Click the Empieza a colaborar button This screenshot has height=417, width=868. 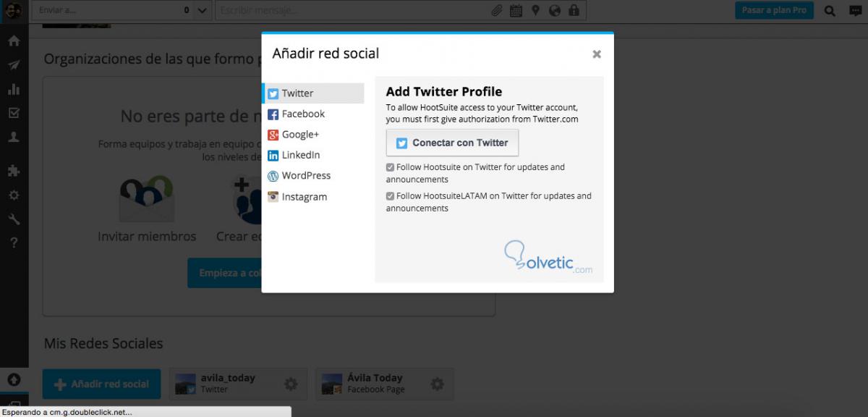coord(224,273)
